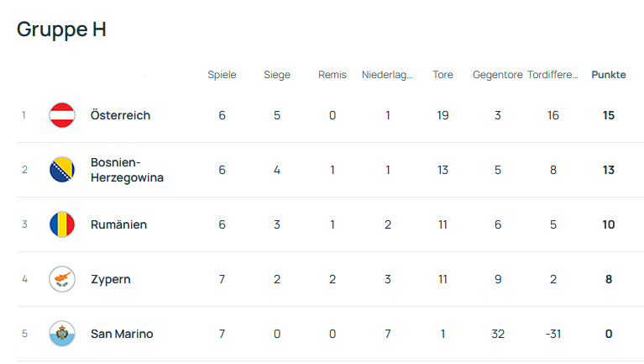Viewport: 644px width, 364px height.
Task: Open the Rumänien team link
Action: 118,224
